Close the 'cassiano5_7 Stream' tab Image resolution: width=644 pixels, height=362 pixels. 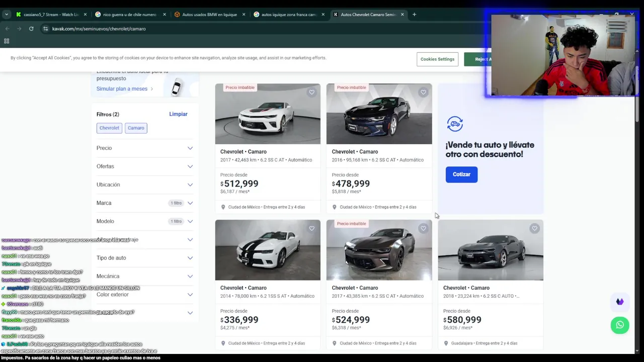85,15
